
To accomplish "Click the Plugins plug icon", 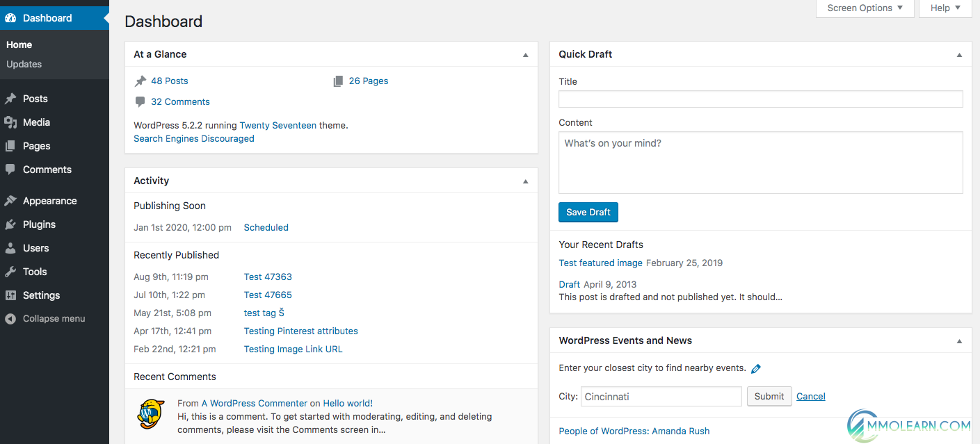I will (10, 224).
